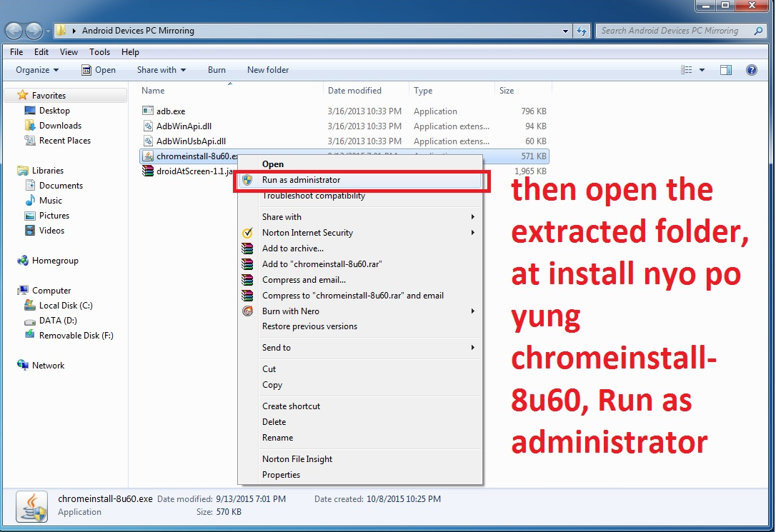
Task: Select DATA (D:) drive in sidebar
Action: 58,321
